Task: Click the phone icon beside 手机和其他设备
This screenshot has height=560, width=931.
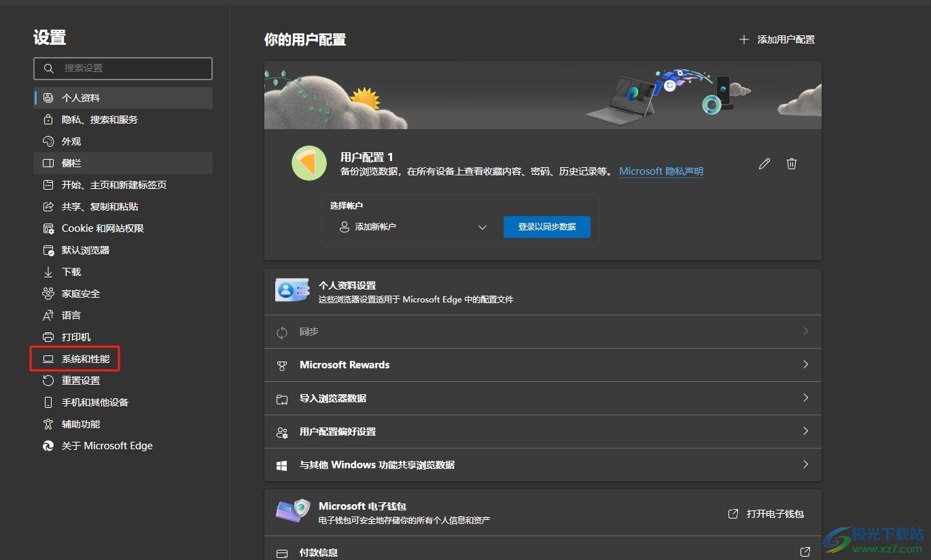Action: tap(48, 402)
